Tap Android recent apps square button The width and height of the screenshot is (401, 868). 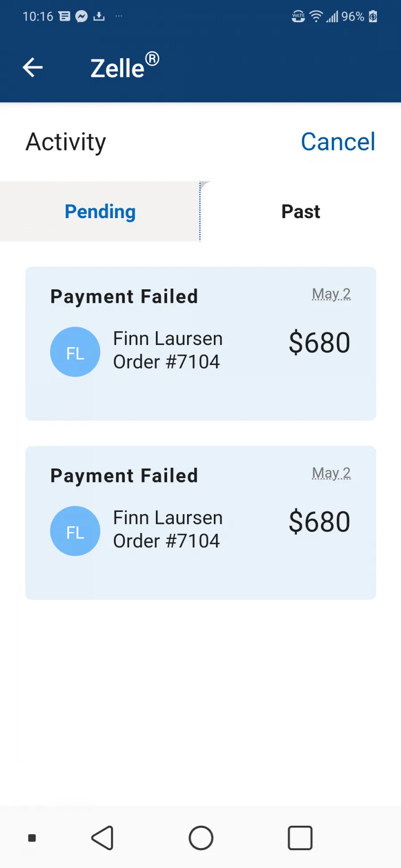tap(300, 838)
